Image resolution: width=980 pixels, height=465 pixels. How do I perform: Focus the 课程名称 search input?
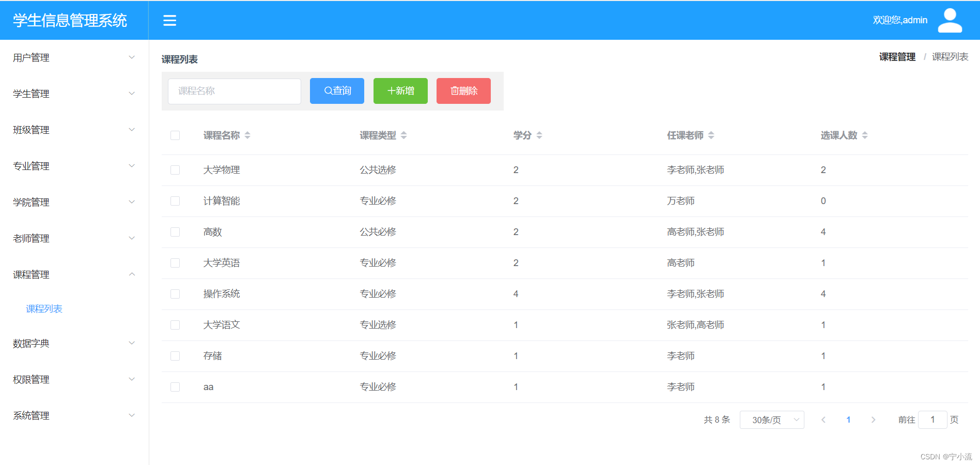(235, 91)
